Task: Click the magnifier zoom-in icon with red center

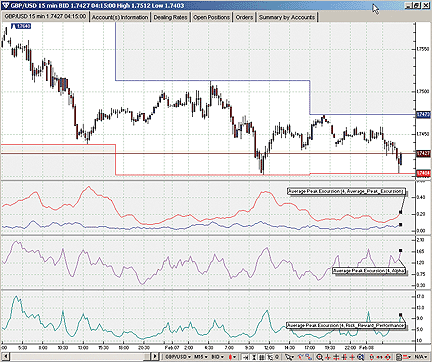Action: pyautogui.click(x=320, y=357)
